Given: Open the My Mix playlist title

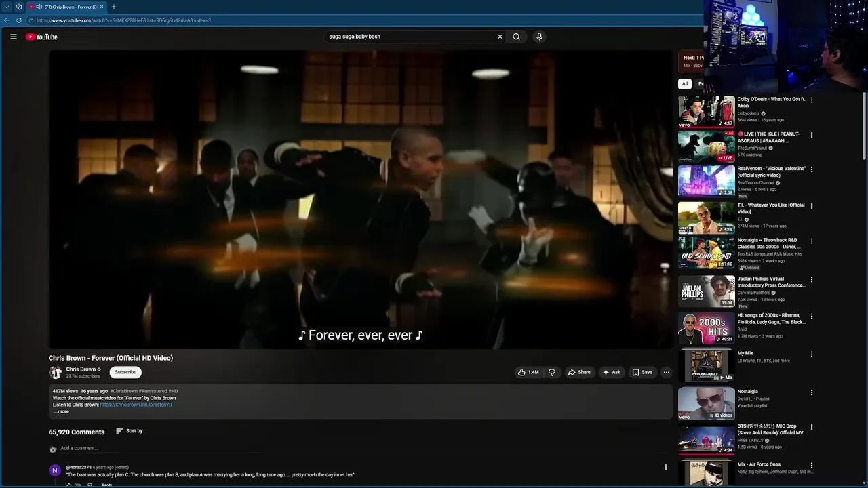Looking at the screenshot, I should click(x=745, y=353).
